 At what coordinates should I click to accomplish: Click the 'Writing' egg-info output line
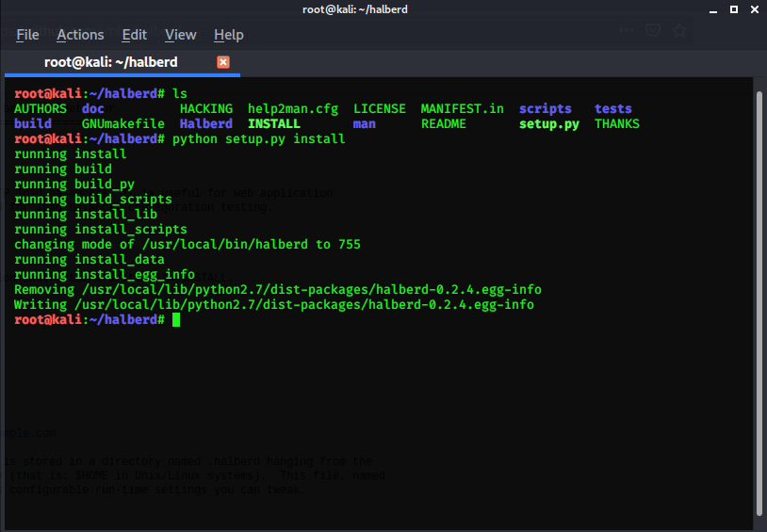click(274, 305)
